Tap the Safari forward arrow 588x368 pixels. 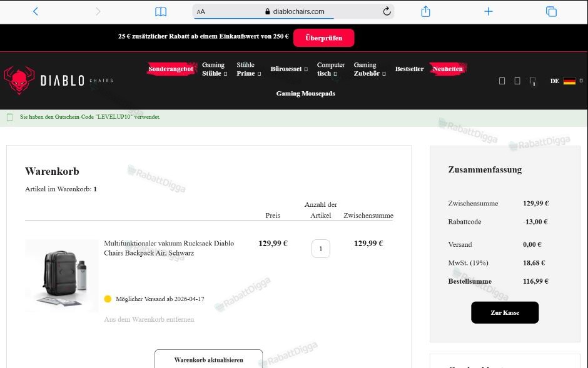coord(98,12)
